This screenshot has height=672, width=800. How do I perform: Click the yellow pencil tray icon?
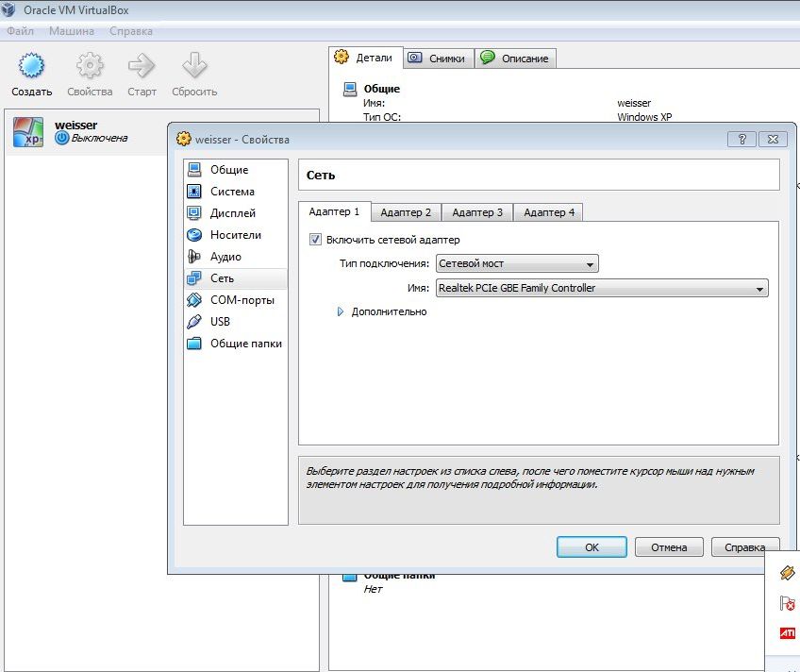tap(787, 573)
